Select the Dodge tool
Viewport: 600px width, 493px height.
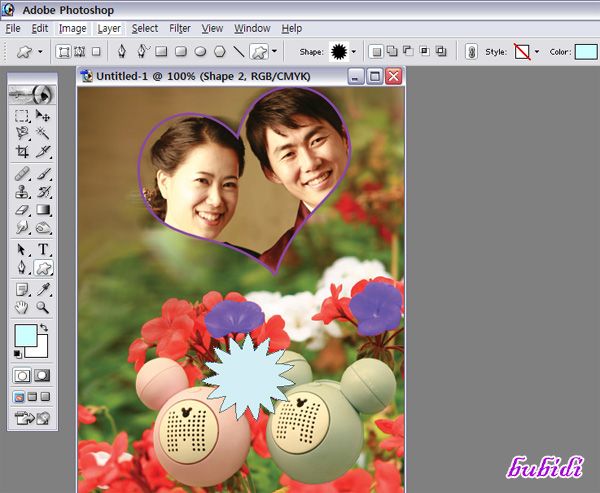pos(42,227)
